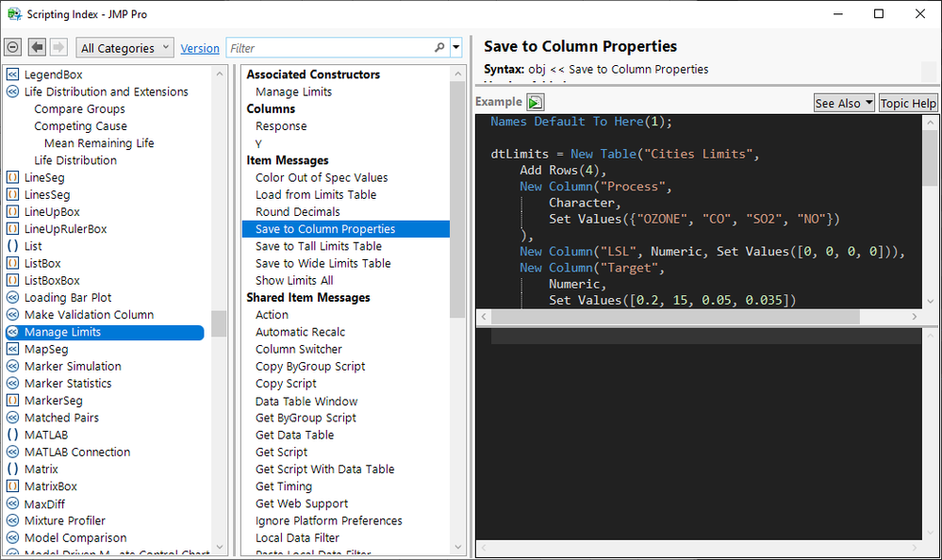Select Save to Tall Limits Table message

[318, 246]
